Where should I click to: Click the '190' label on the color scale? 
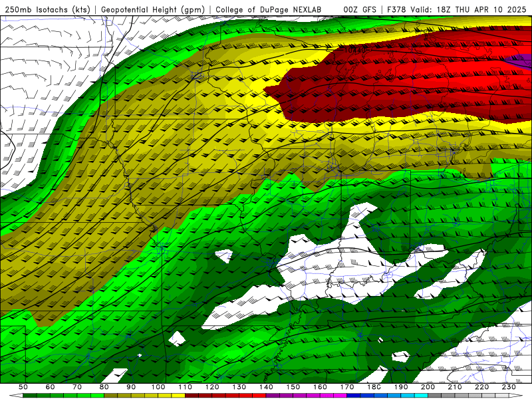tap(401, 387)
